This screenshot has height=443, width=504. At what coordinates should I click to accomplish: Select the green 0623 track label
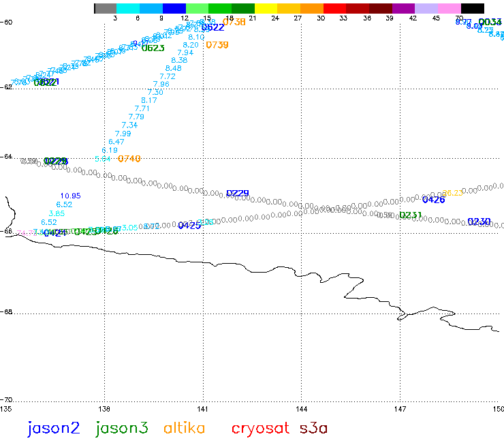coord(153,48)
